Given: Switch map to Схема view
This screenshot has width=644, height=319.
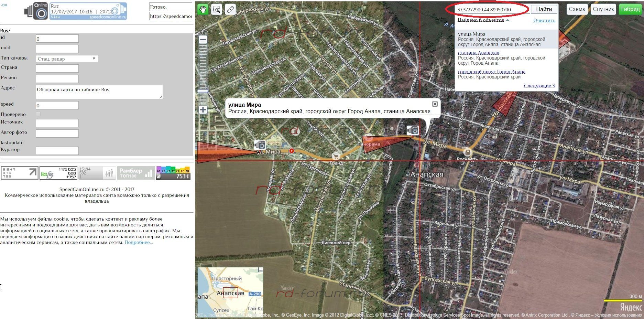Looking at the screenshot, I should point(577,9).
